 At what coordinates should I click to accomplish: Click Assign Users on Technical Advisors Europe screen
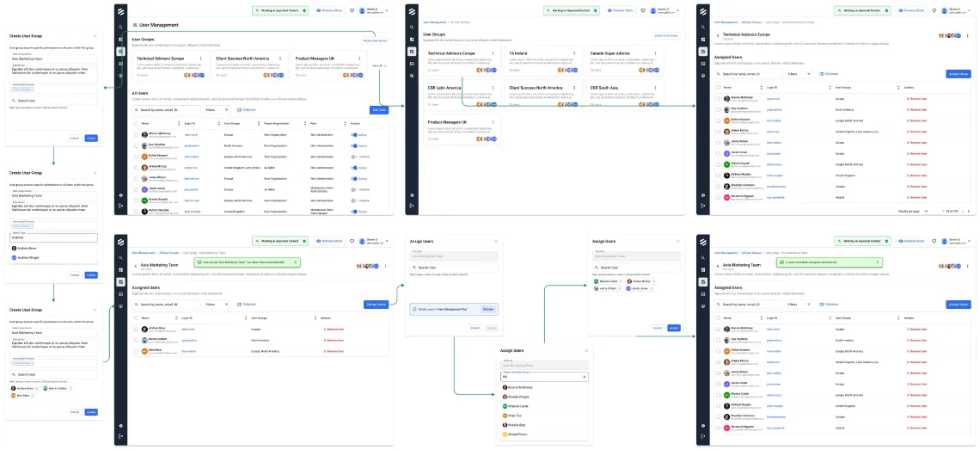point(959,74)
